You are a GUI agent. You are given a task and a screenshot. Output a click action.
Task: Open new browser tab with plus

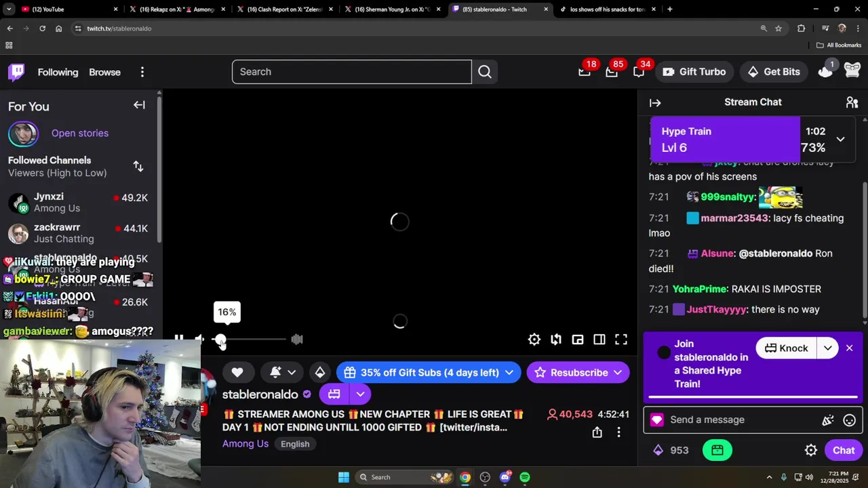point(669,9)
